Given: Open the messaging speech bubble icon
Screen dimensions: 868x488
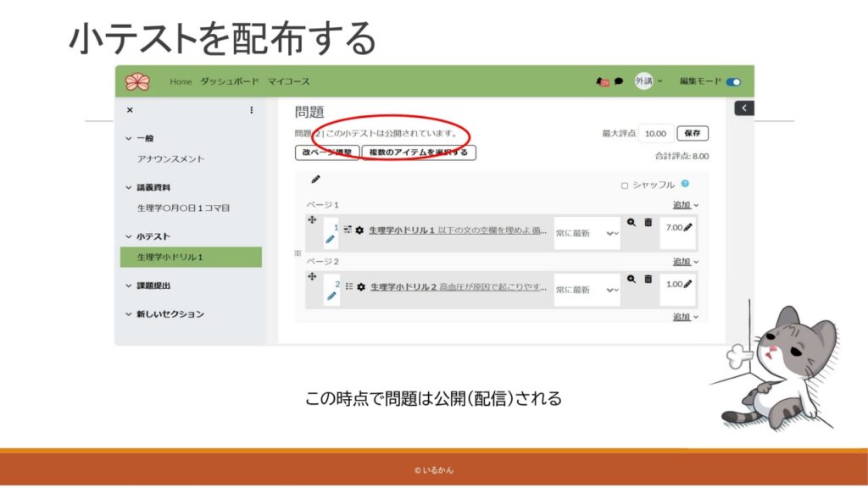Looking at the screenshot, I should coord(619,82).
